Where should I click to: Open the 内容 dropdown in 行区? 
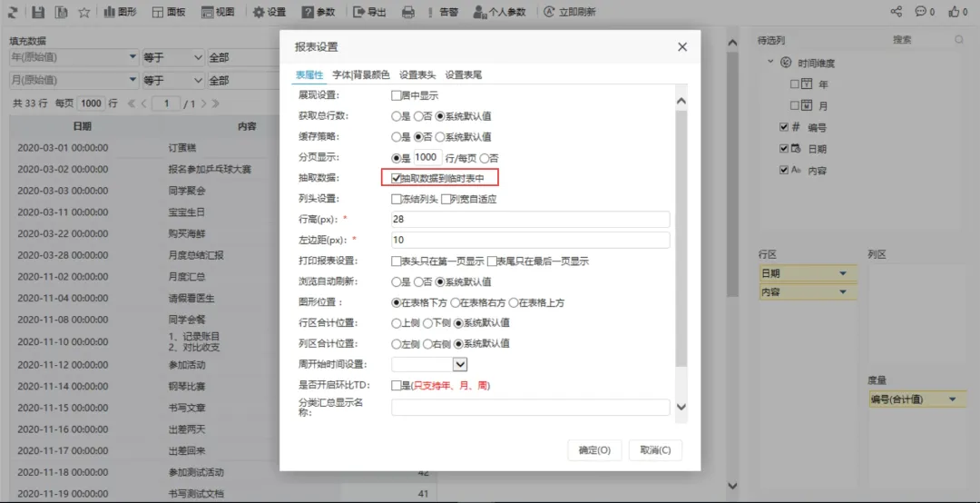click(842, 292)
